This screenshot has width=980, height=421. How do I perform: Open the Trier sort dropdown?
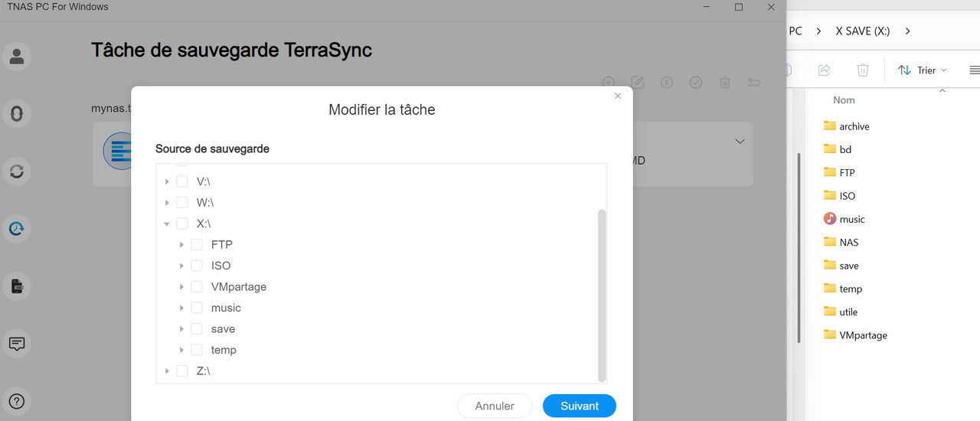[x=922, y=70]
